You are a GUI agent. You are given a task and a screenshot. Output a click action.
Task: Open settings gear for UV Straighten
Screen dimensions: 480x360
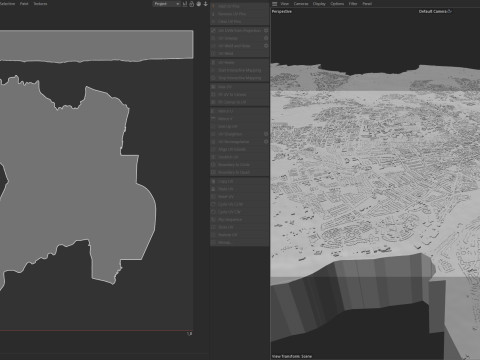coord(266,134)
